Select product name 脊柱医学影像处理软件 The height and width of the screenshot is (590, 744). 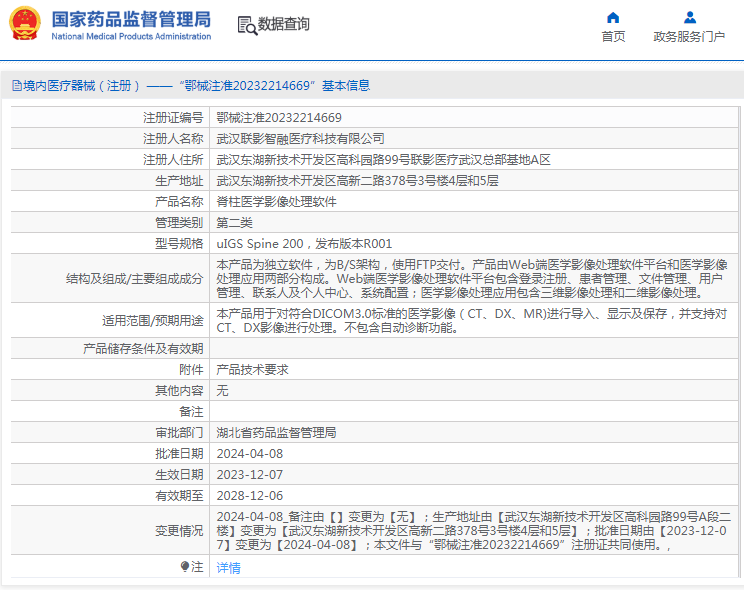tap(276, 202)
